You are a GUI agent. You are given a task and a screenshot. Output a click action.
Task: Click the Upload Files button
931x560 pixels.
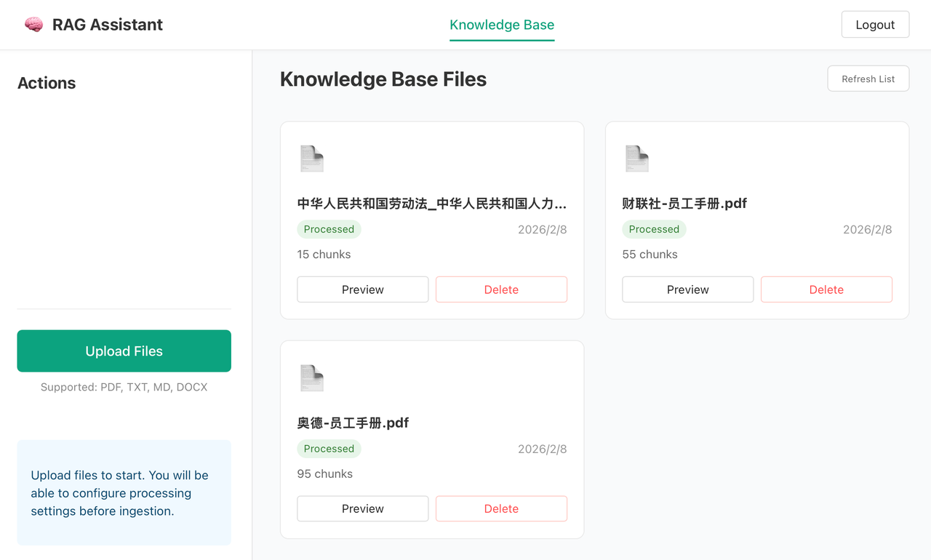[x=124, y=351]
